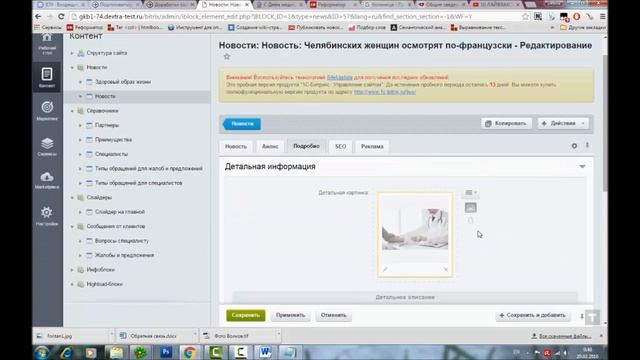Screen dimensions: 640x360
Task: Collapse the Сообщения от клиентов folder
Action: pyautogui.click(x=72, y=227)
